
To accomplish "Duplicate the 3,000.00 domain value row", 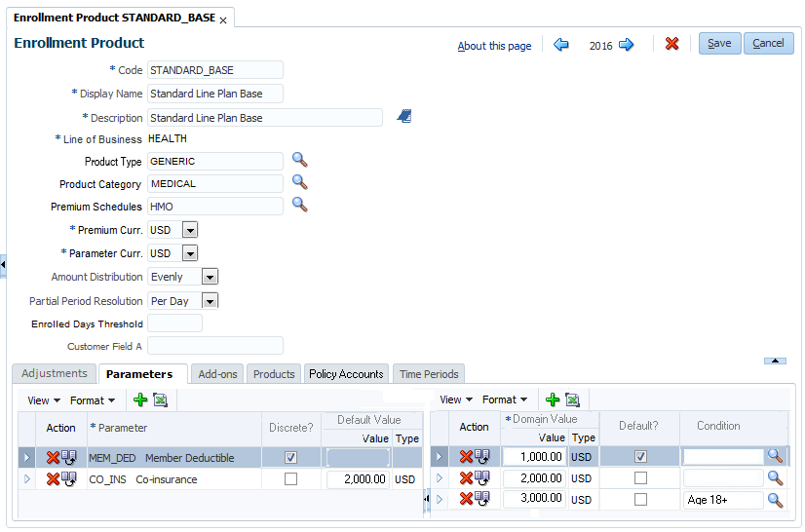I will coord(482,498).
